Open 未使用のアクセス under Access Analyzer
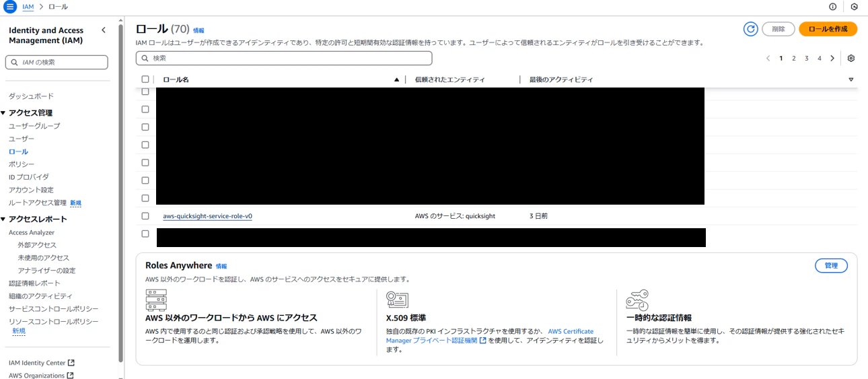The height and width of the screenshot is (379, 868). [x=44, y=258]
